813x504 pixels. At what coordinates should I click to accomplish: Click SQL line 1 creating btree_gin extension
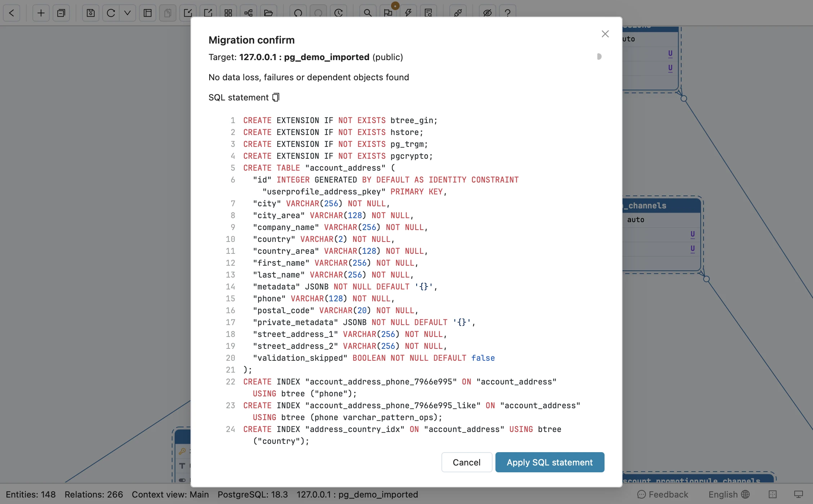click(340, 120)
